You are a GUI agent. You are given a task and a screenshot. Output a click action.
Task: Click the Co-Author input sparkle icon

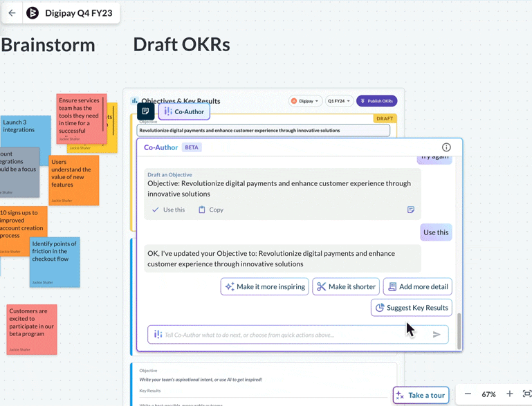click(x=158, y=335)
